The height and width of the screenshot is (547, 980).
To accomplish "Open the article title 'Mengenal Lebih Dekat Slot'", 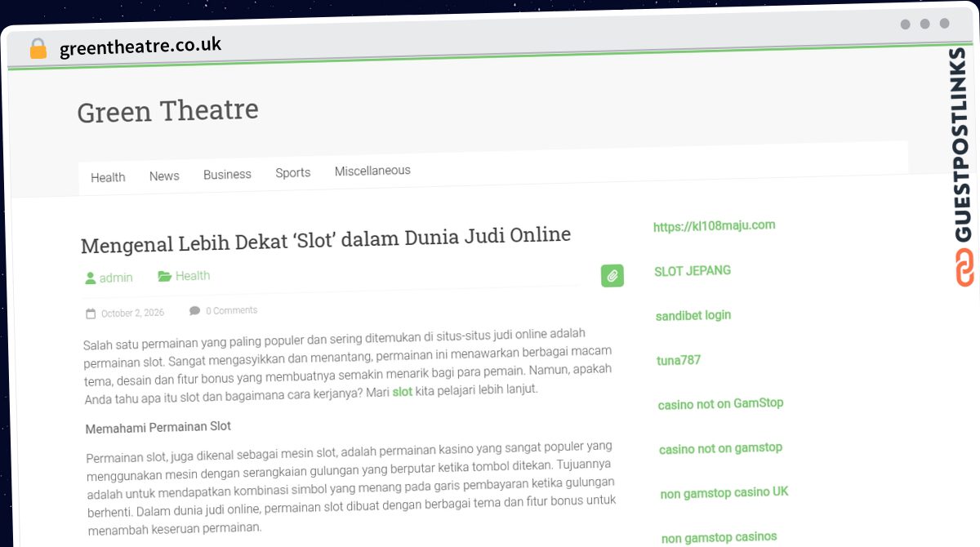I will [326, 240].
